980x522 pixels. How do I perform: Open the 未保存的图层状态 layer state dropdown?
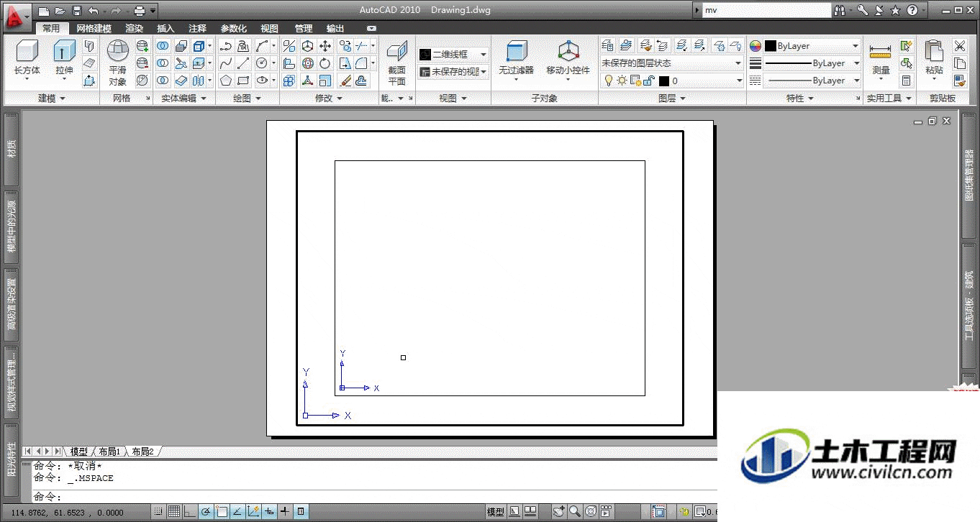(x=671, y=63)
